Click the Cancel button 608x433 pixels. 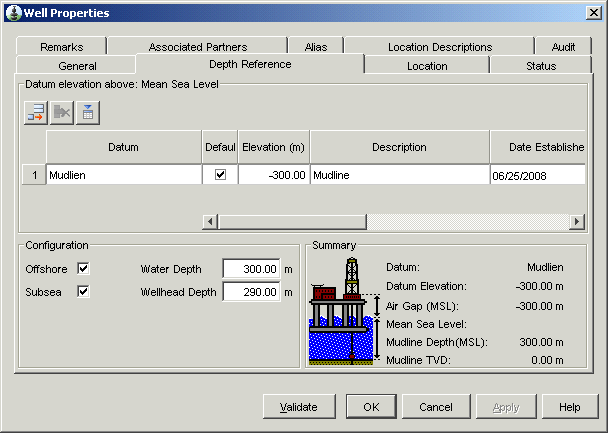(436, 407)
